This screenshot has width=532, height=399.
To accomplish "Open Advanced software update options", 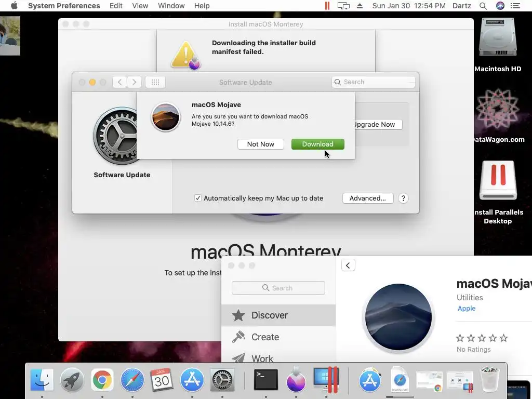I will [x=368, y=198].
